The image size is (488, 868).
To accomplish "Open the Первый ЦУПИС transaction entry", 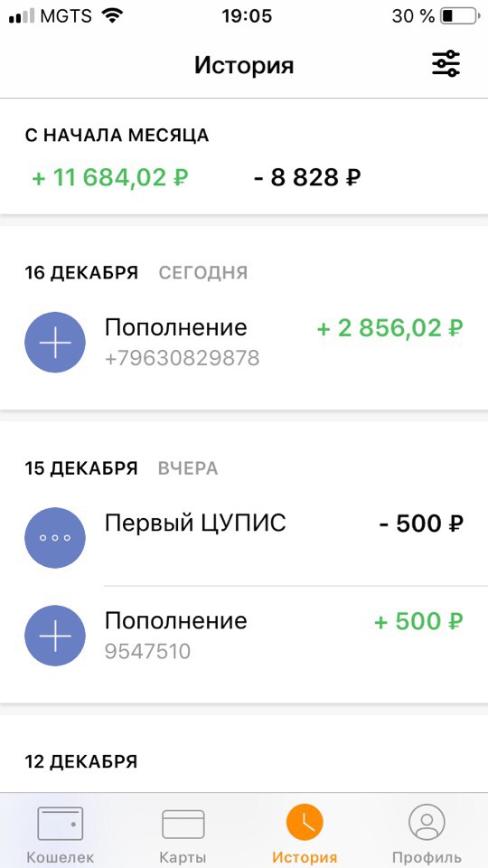I will (244, 537).
